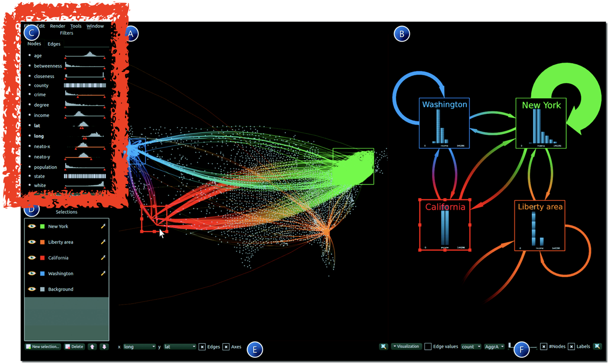Open the 'count' edge value dropdown
This screenshot has width=609, height=364.
(x=471, y=347)
